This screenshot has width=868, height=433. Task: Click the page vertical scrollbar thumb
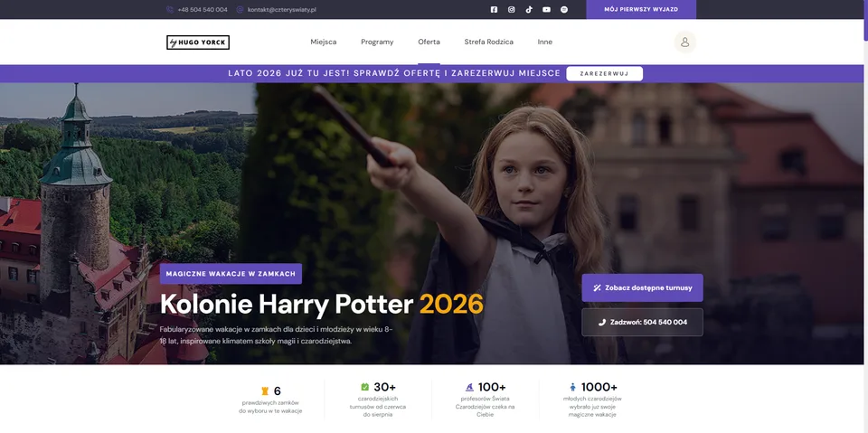865,21
